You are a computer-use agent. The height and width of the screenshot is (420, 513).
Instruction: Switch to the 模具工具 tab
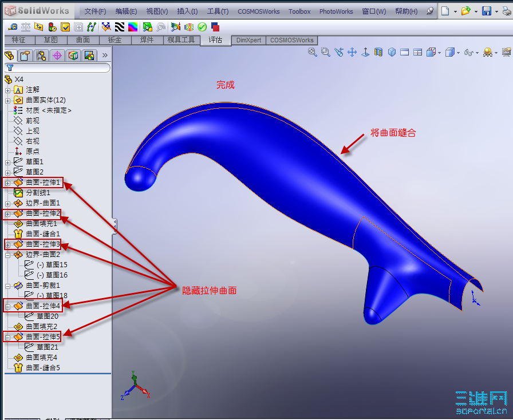tap(181, 40)
